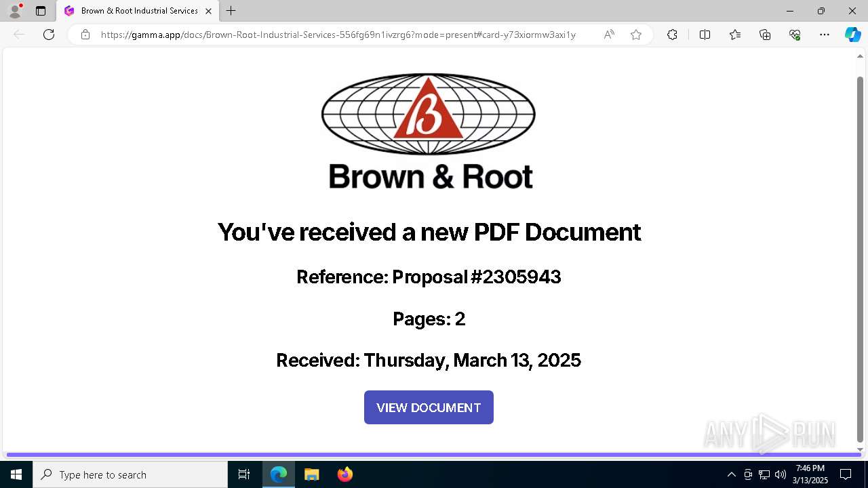Click the text Received: Thursday, March 13, 2025
868x488 pixels.
[429, 360]
